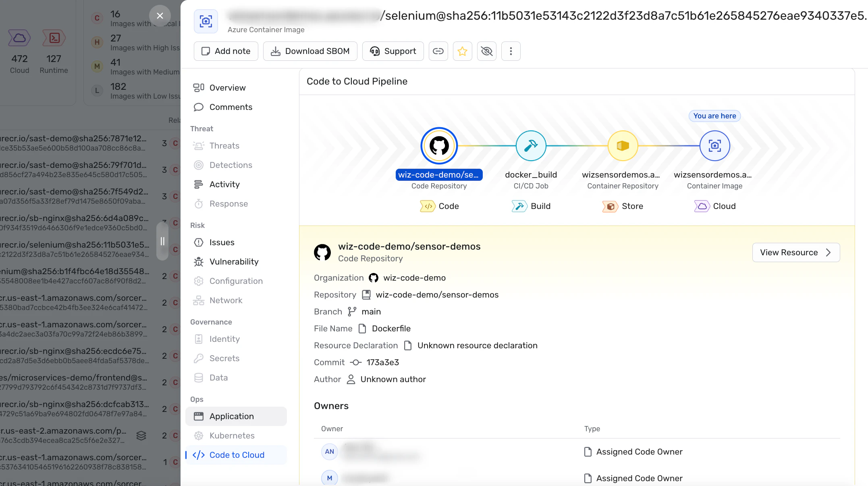
Task: Click the wiz-code-demo/sensor-demos repository heading
Action: (409, 246)
